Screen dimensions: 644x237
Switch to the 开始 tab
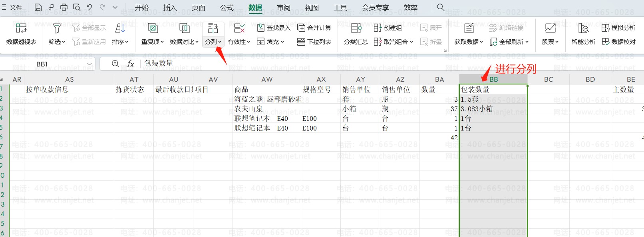tap(141, 8)
